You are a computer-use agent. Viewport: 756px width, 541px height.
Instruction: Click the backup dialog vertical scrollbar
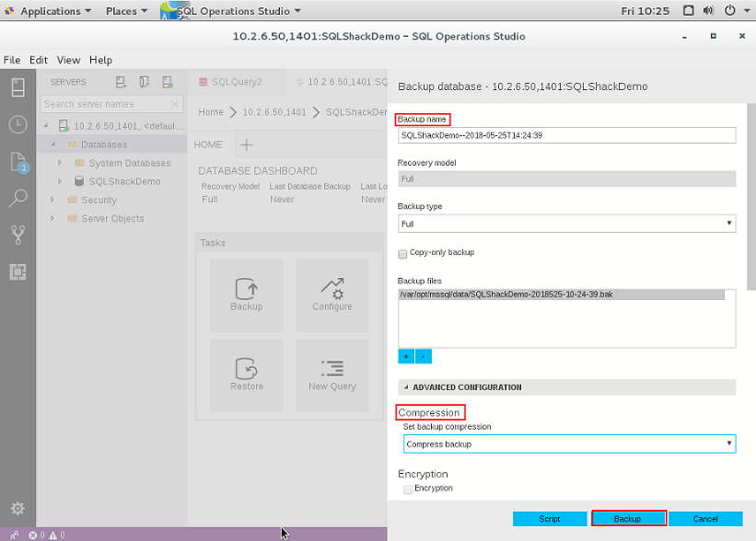(x=751, y=197)
